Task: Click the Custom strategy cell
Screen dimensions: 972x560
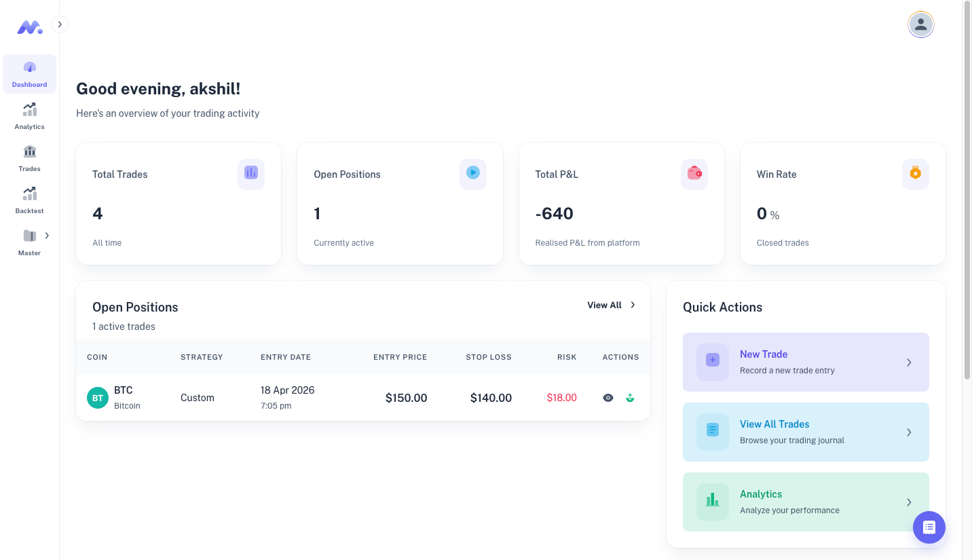Action: coord(198,398)
